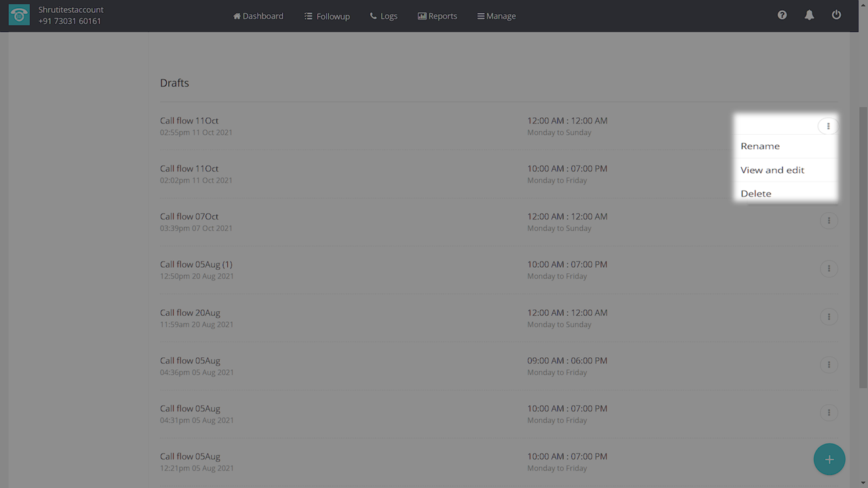Click the power logout icon
Screen dimensions: 868x488
coord(836,15)
